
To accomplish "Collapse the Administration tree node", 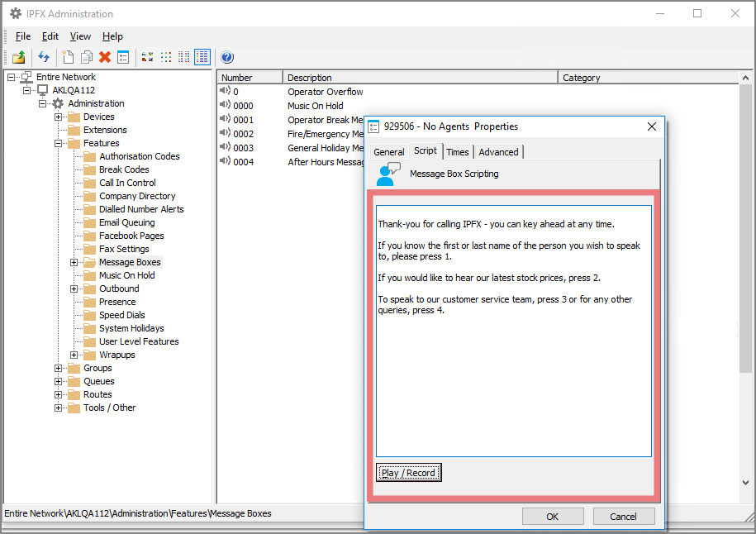I will point(42,103).
